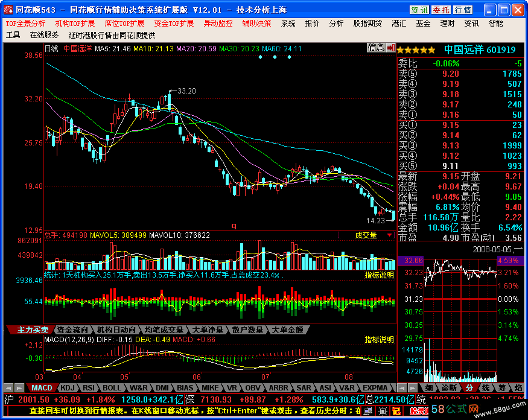Switch to the 资金流向 tab

point(72,330)
